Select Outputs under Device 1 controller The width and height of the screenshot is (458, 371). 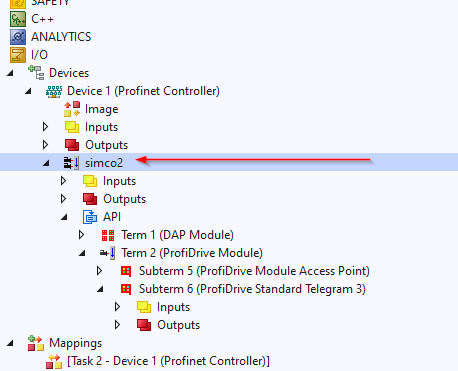click(106, 145)
